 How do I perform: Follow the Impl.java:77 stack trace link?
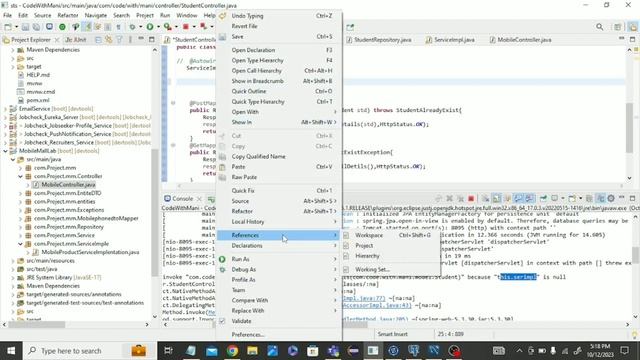[x=364, y=298]
